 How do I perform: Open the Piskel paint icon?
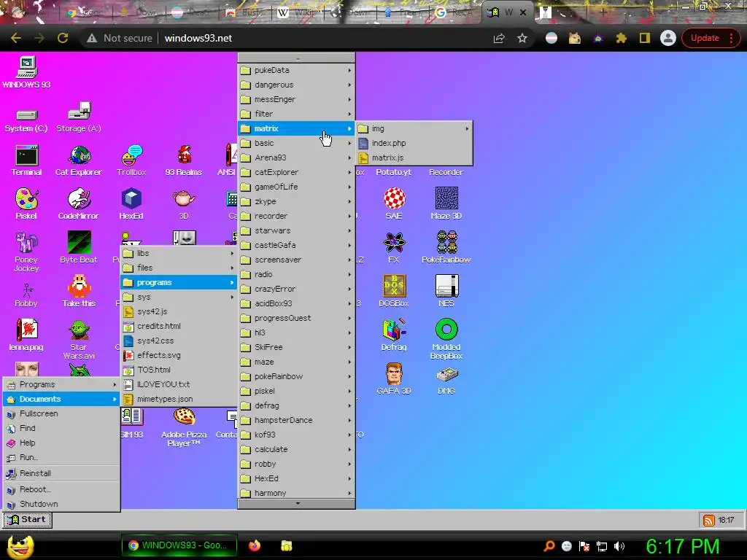coord(26,204)
